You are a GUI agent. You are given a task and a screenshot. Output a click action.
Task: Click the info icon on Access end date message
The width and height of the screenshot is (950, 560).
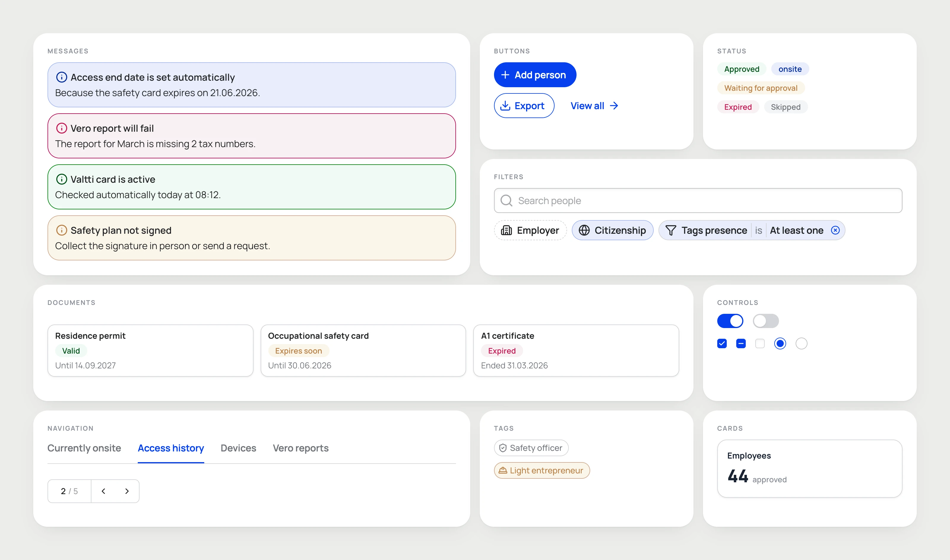point(61,77)
